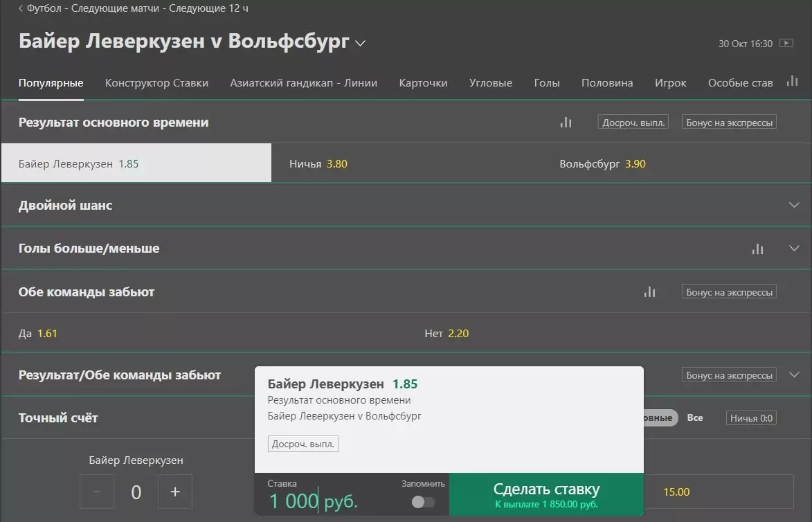Open stats icon in Голы больше/меньше header
Viewport: 812px width, 522px height.
pyautogui.click(x=757, y=249)
